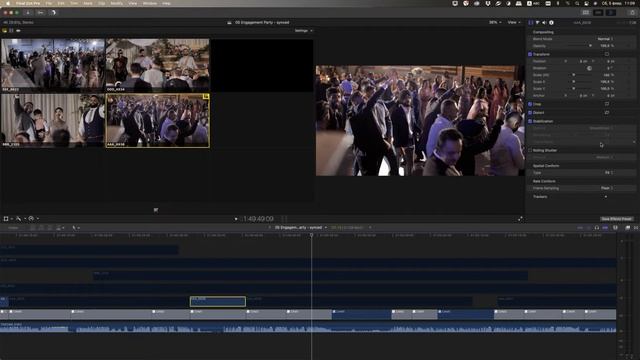The height and width of the screenshot is (360, 640).
Task: Open the Color inspector tab
Action: 538,22
